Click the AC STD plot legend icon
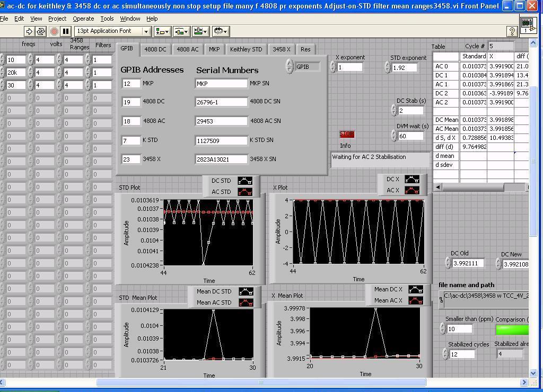Image resolution: width=543 pixels, height=392 pixels. click(x=245, y=192)
